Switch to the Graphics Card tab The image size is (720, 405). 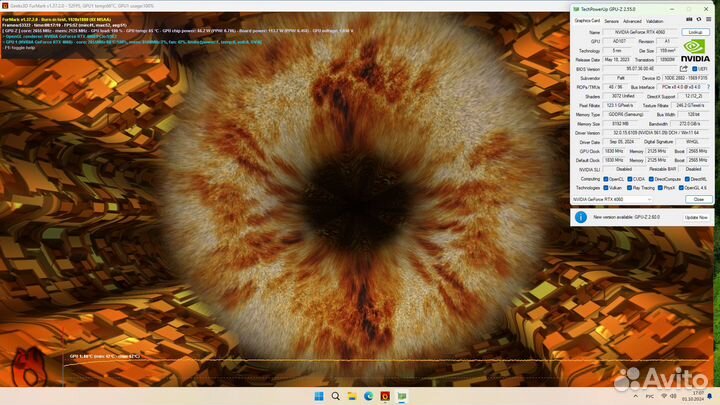coord(587,21)
